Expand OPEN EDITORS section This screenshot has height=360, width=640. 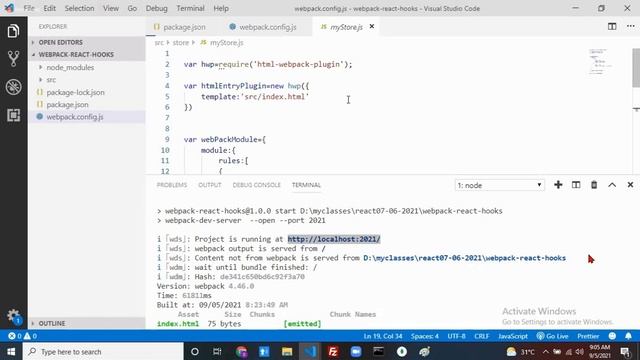click(x=87, y=42)
